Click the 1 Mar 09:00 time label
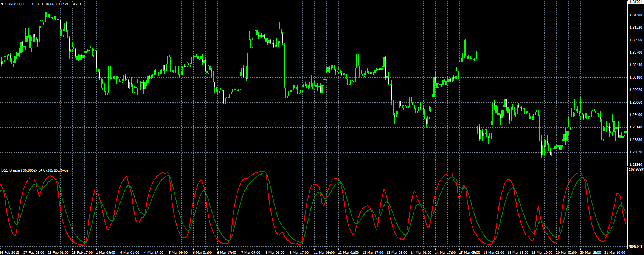 coord(106,252)
